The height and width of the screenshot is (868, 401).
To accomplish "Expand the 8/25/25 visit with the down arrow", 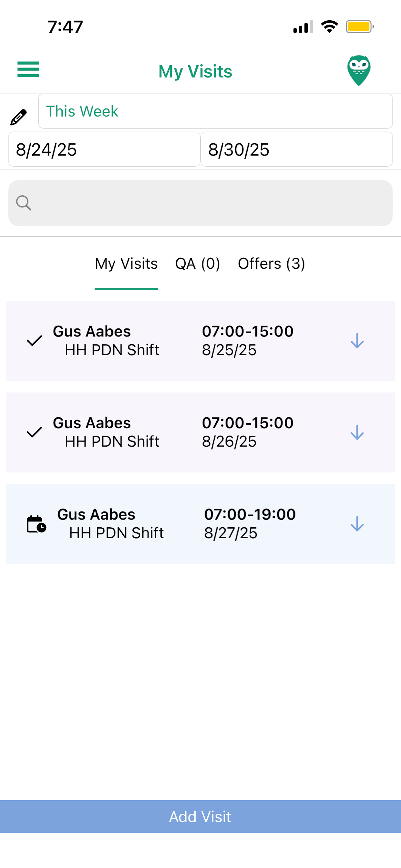I will point(357,341).
